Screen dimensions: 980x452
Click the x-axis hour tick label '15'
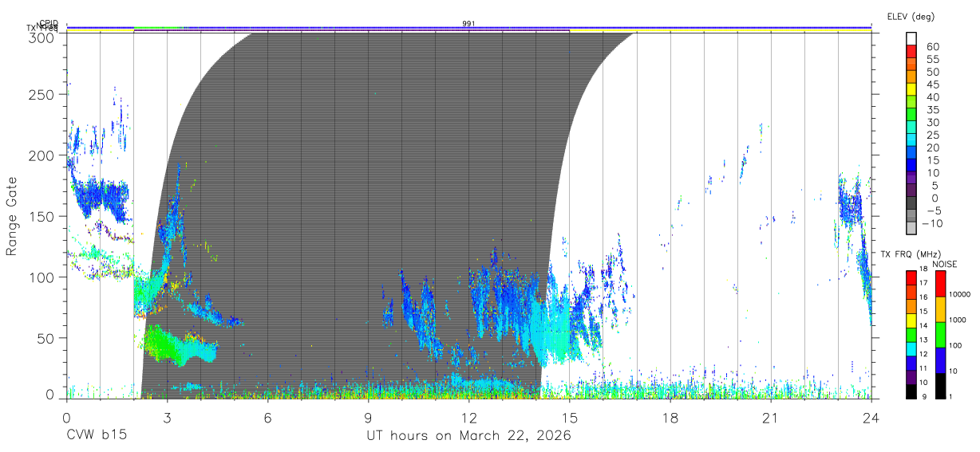pos(569,418)
